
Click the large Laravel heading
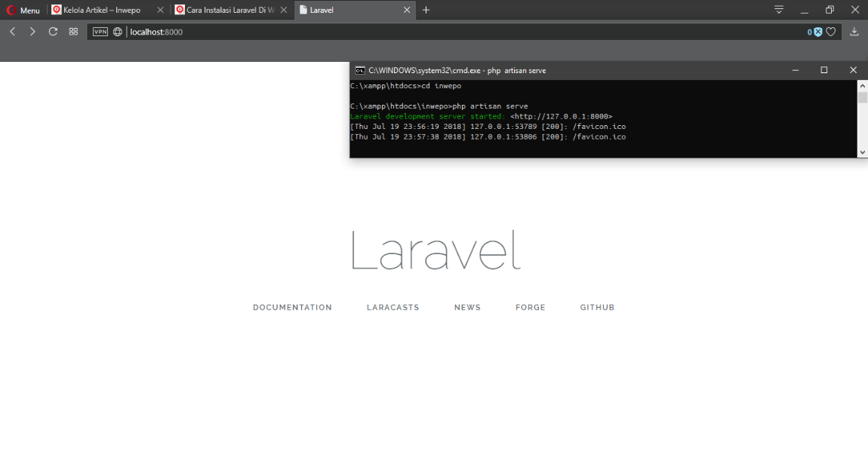coord(436,250)
